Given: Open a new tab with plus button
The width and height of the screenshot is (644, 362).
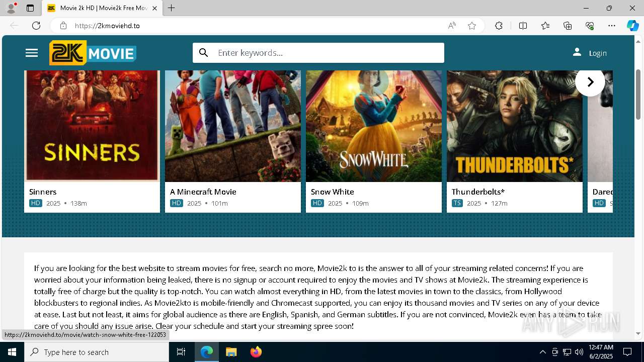Looking at the screenshot, I should click(x=172, y=8).
